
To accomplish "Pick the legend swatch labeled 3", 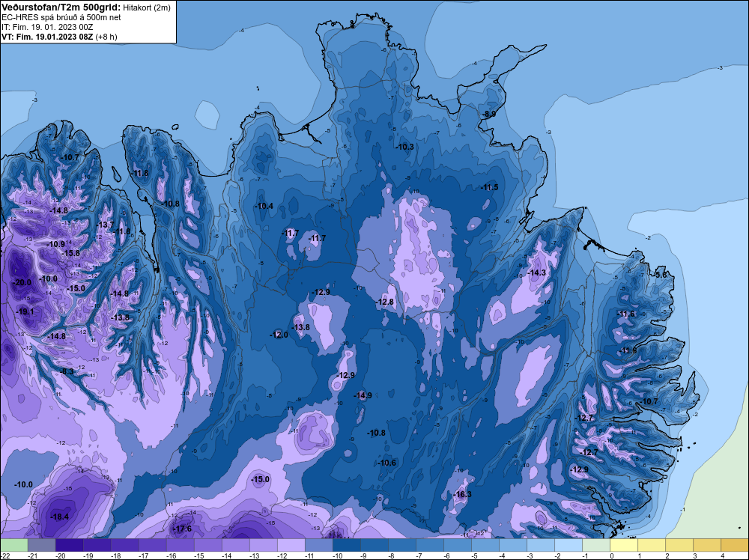I will [706, 545].
